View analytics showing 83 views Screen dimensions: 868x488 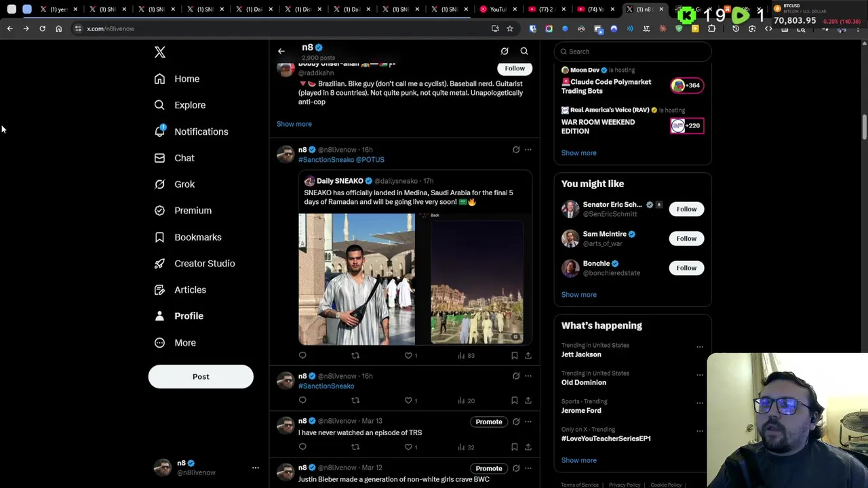coord(466,355)
